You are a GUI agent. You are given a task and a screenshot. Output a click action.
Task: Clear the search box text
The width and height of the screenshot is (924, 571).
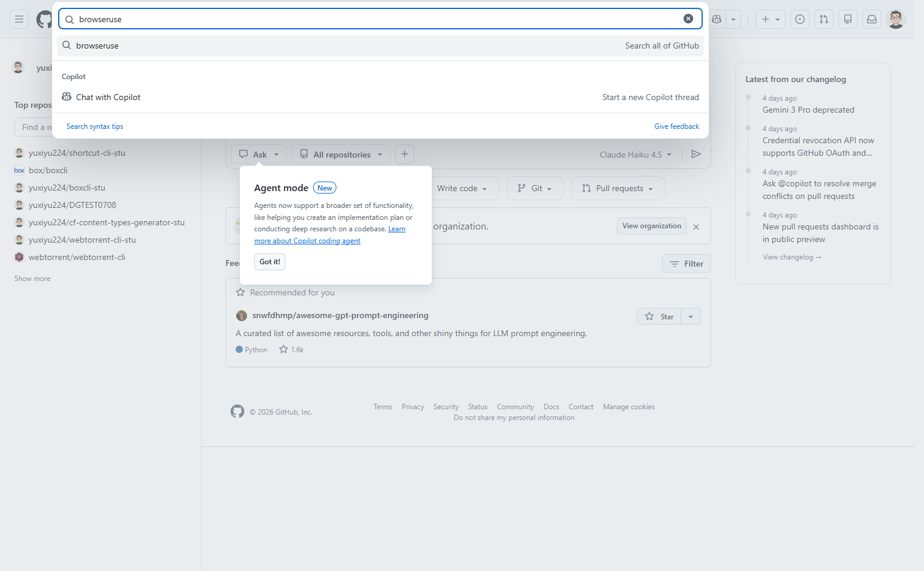click(x=688, y=19)
